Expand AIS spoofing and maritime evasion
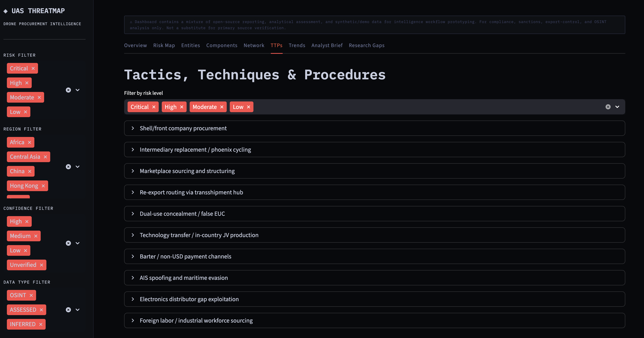Screen dimensions: 644x338 point(375,278)
